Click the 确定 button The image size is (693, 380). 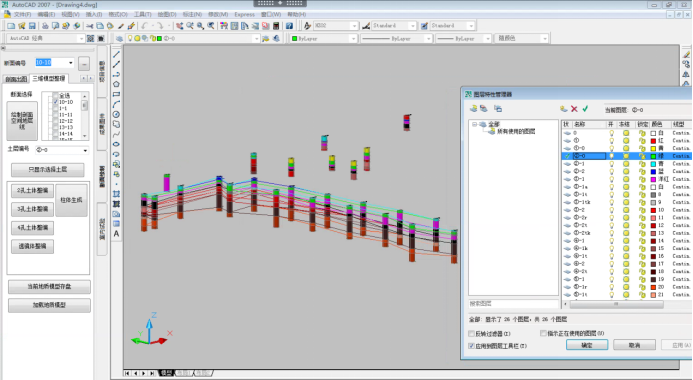pos(587,345)
